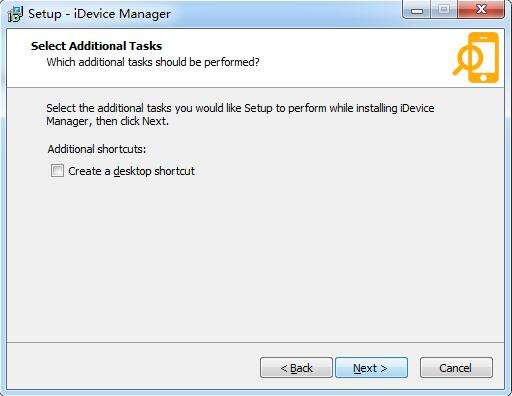This screenshot has height=396, width=512.
Task: Click the separator line above the buttons
Action: pos(255,342)
